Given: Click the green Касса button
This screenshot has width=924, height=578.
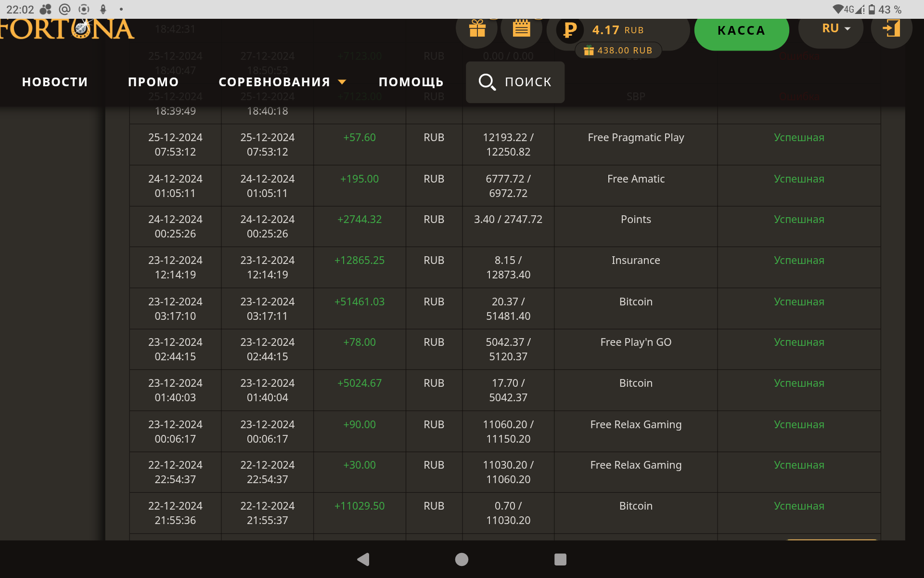Looking at the screenshot, I should (741, 31).
